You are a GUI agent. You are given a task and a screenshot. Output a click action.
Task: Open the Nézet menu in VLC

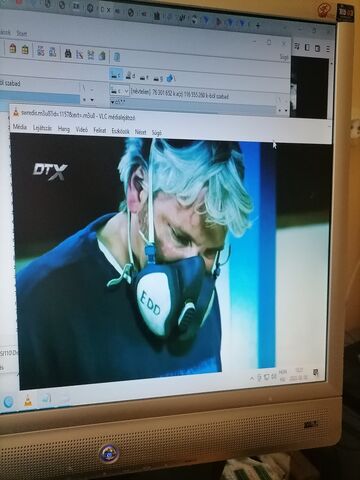coord(140,132)
